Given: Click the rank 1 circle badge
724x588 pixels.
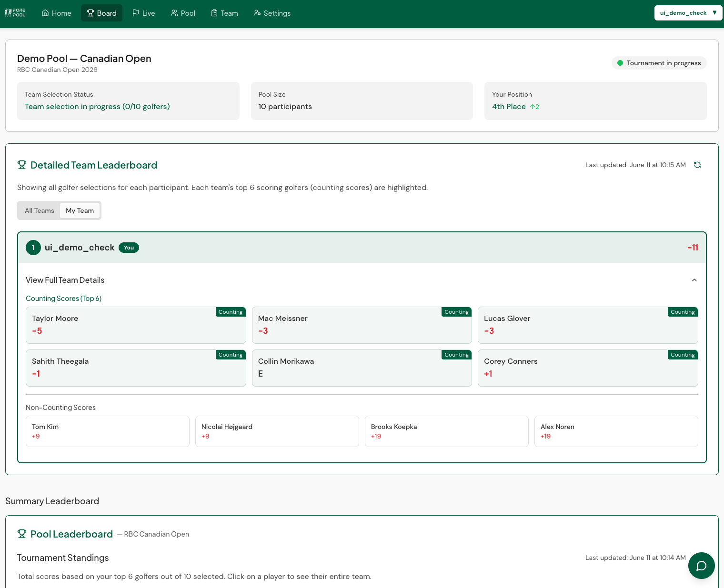Looking at the screenshot, I should [x=33, y=248].
